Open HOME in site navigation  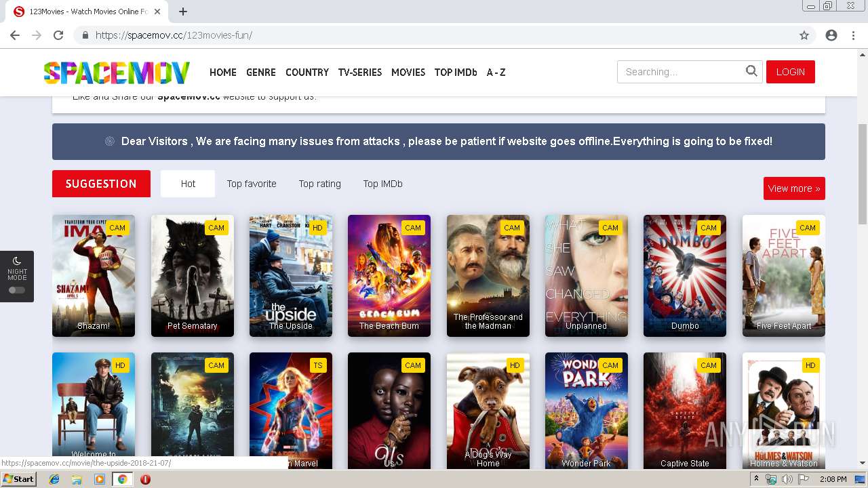point(223,72)
